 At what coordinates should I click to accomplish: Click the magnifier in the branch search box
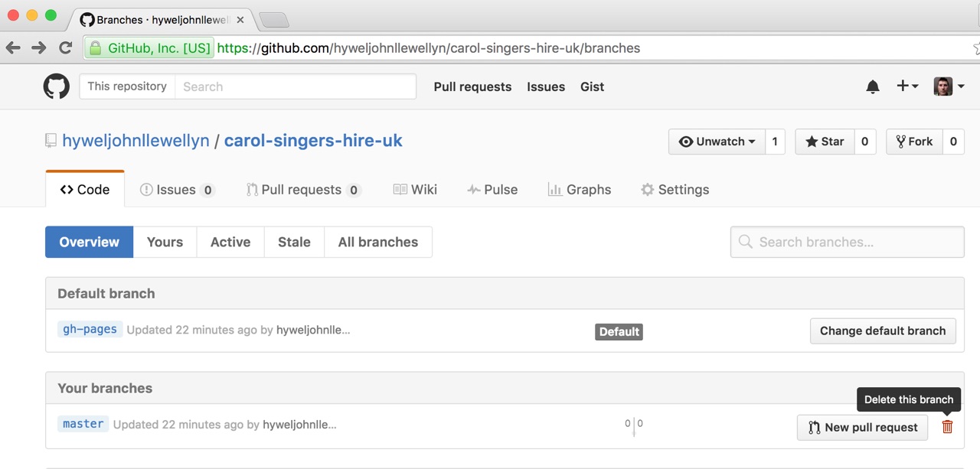click(x=745, y=242)
